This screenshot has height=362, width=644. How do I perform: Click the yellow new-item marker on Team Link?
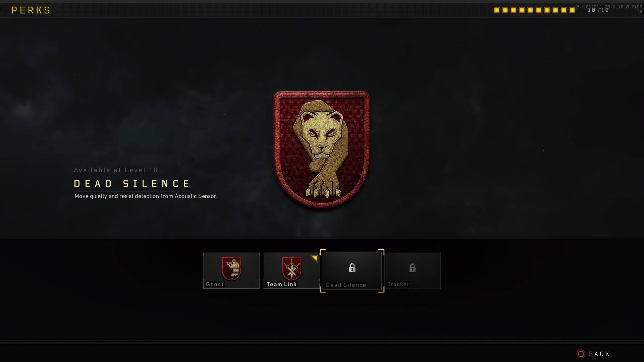point(315,258)
